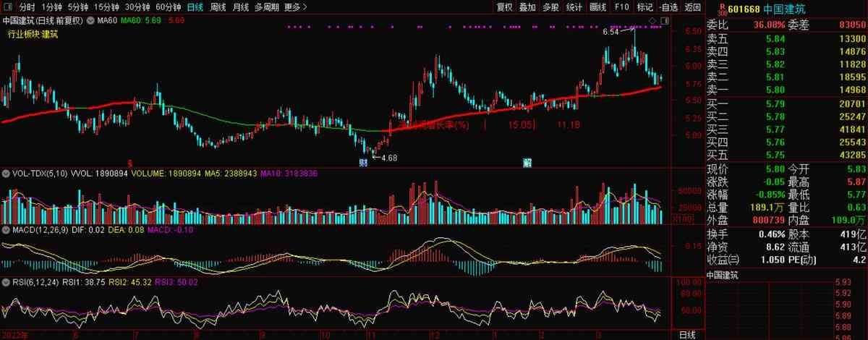Click the small panel icon beside the diamond
Screen dimensions: 868x340
[x=663, y=20]
